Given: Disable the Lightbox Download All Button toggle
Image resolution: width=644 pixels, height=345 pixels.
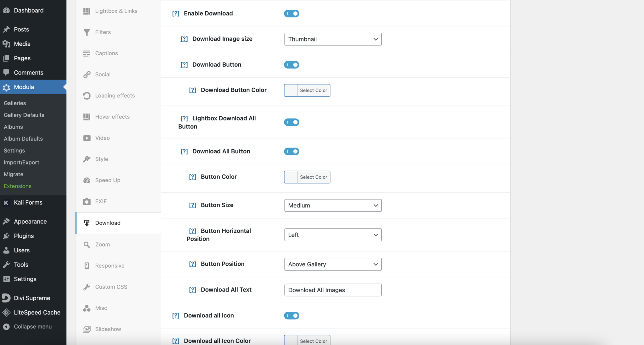Looking at the screenshot, I should click(x=291, y=122).
